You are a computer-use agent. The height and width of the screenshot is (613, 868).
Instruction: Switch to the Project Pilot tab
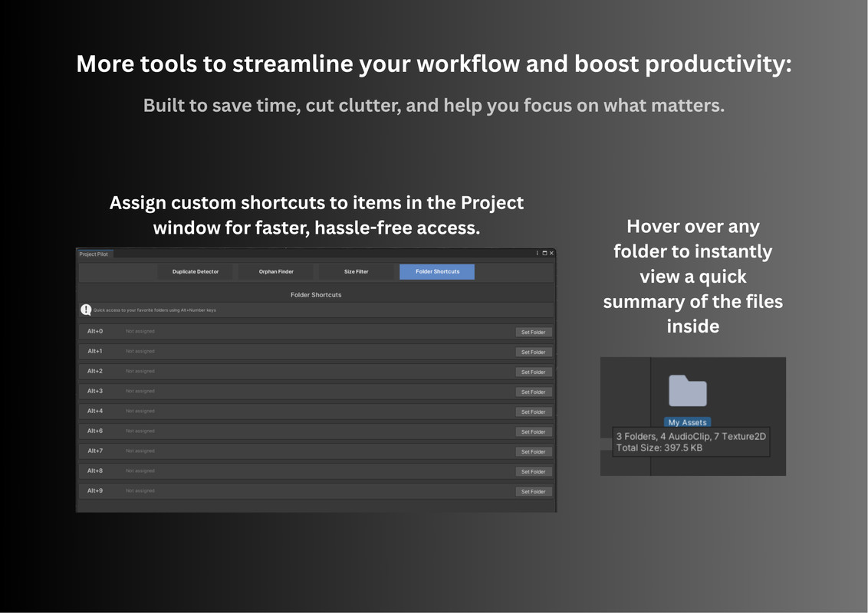(x=94, y=253)
